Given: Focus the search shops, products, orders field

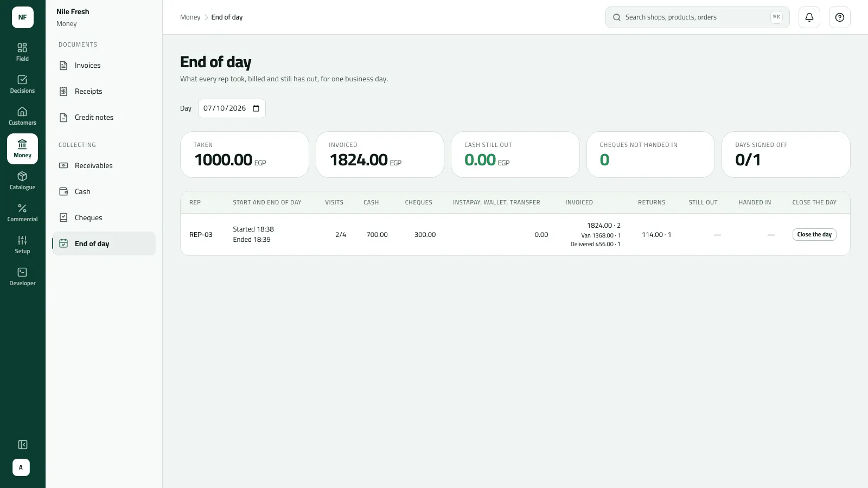Looking at the screenshot, I should click(x=697, y=17).
